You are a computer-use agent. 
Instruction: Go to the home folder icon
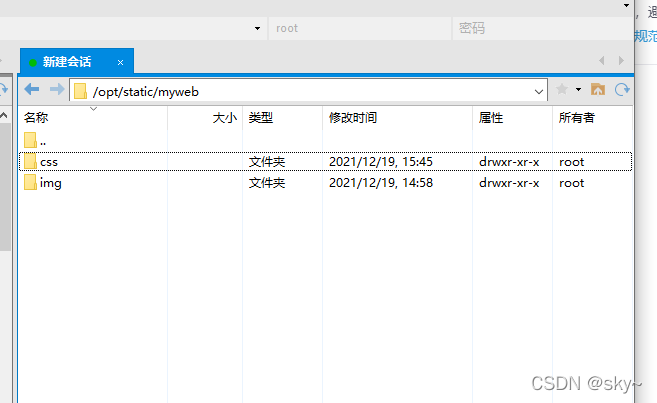[598, 89]
